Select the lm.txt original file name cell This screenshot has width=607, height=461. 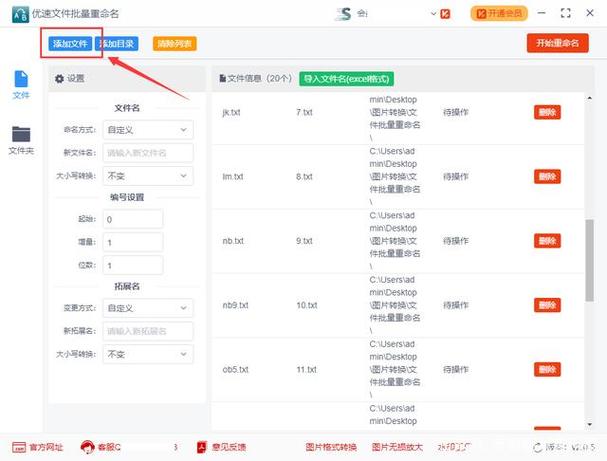point(233,177)
